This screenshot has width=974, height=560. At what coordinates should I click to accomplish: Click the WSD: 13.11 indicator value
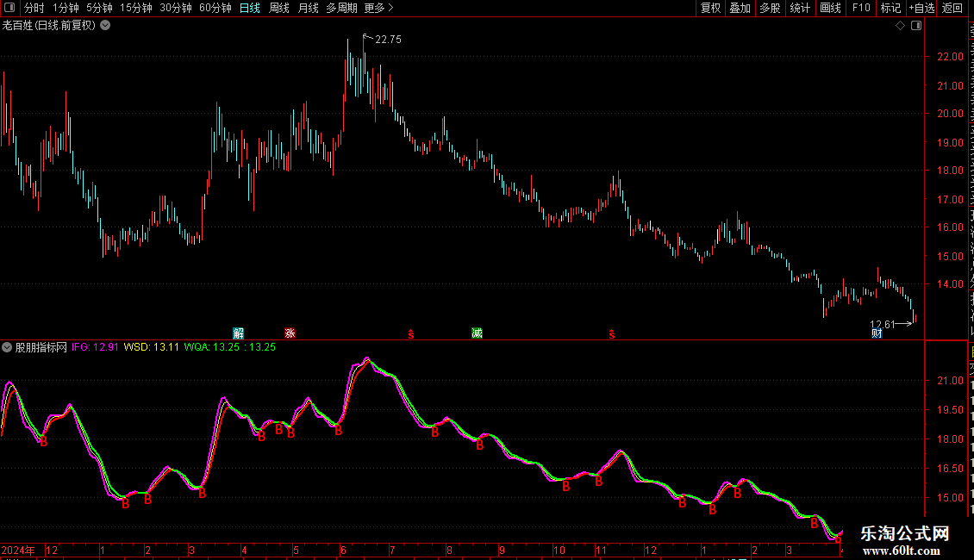(151, 347)
